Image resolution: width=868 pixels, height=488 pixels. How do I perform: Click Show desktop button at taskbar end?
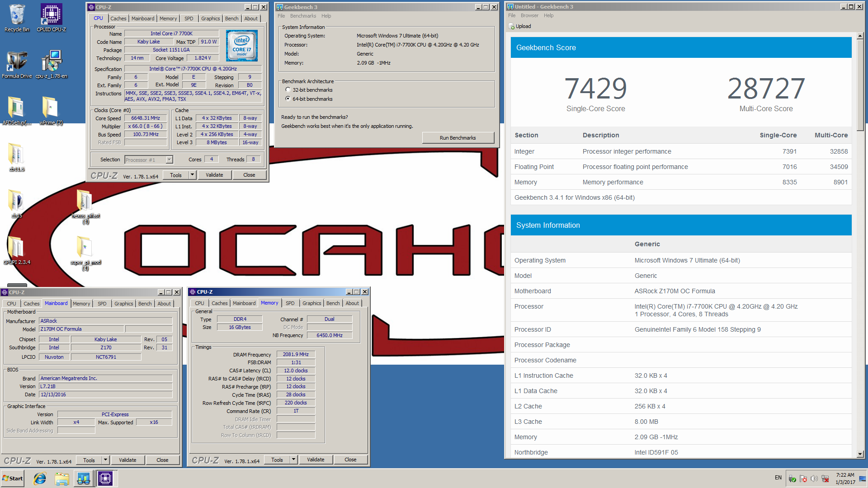(863, 479)
